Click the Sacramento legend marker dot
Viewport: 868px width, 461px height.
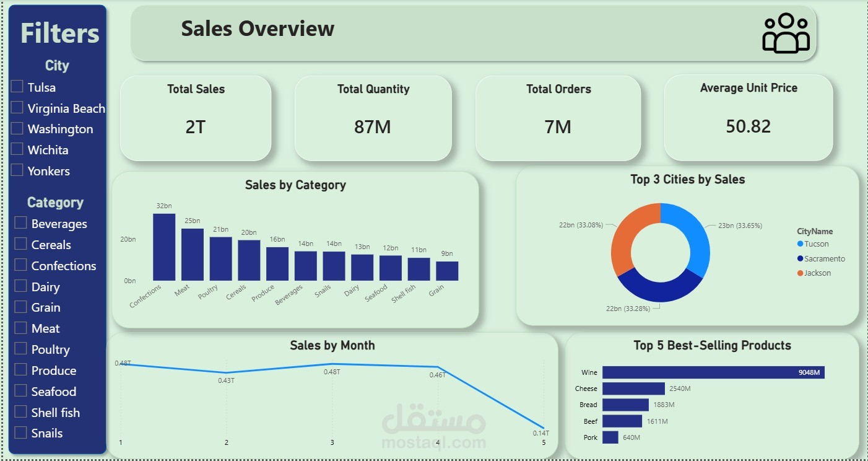801,258
